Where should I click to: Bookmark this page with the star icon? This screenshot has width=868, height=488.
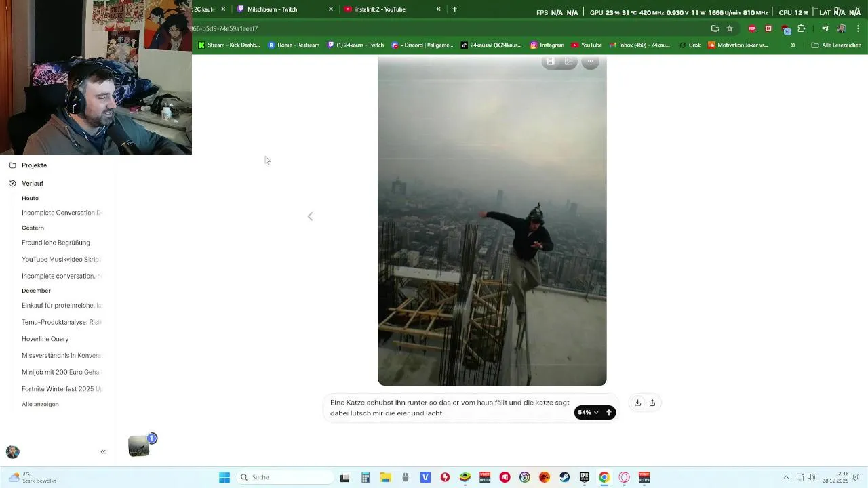coord(730,28)
